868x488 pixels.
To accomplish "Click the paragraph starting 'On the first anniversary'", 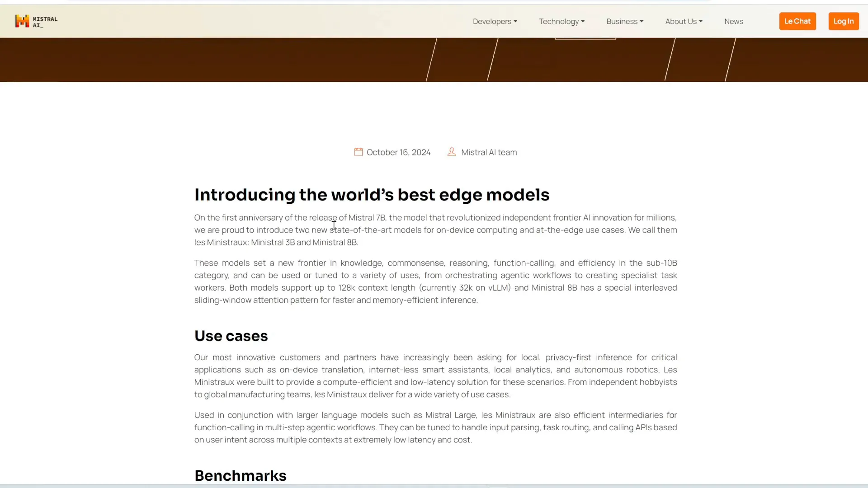I will pos(436,230).
